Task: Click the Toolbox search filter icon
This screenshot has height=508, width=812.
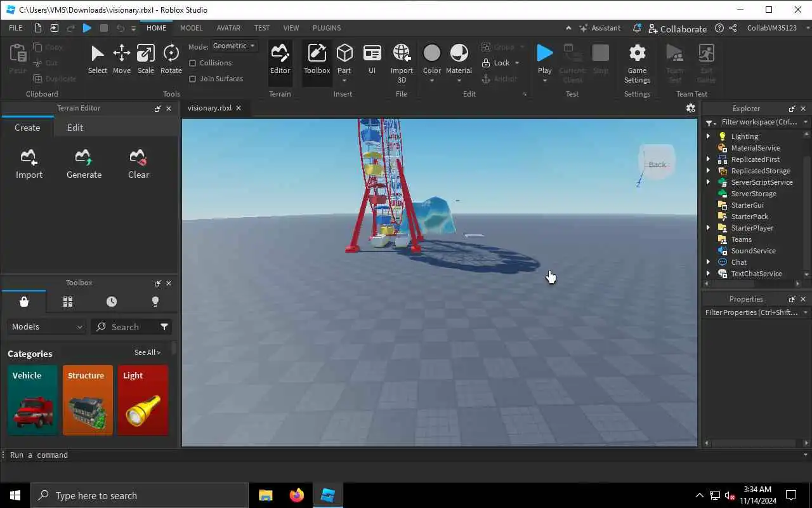Action: (x=164, y=326)
